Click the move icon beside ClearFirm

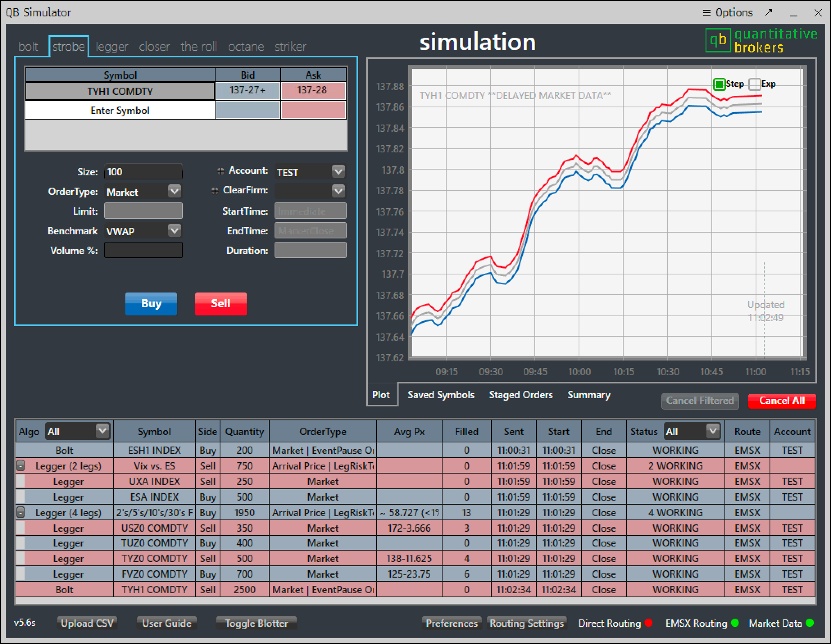(215, 190)
